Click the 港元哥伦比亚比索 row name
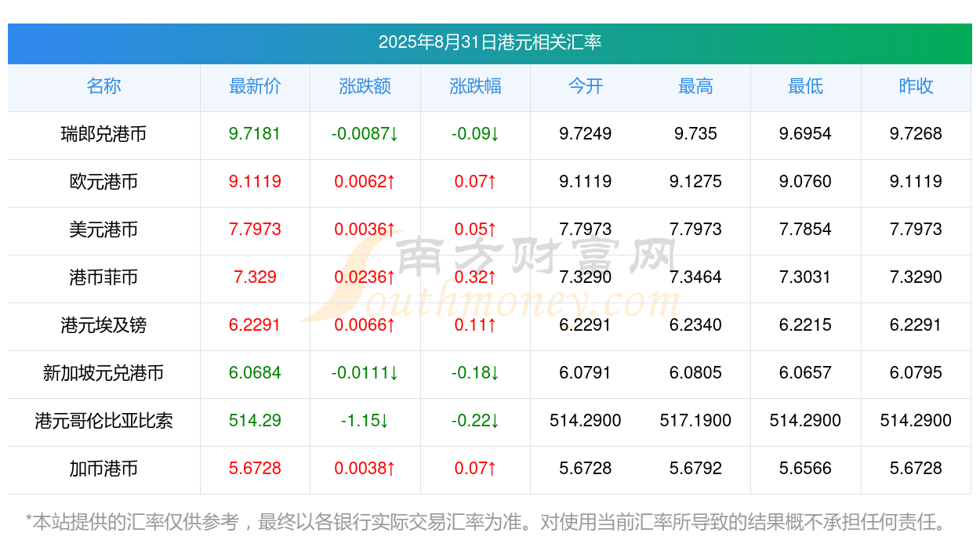Image resolution: width=980 pixels, height=547 pixels. (x=103, y=421)
